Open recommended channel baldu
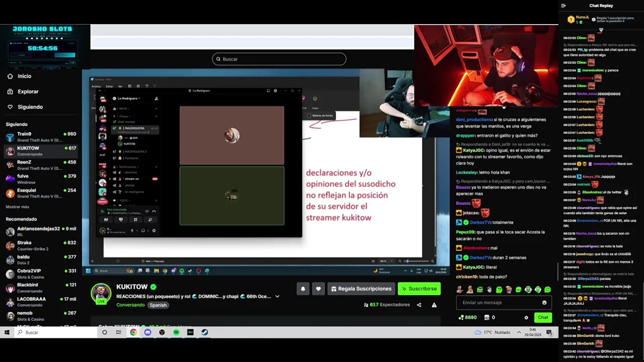 (x=40, y=259)
